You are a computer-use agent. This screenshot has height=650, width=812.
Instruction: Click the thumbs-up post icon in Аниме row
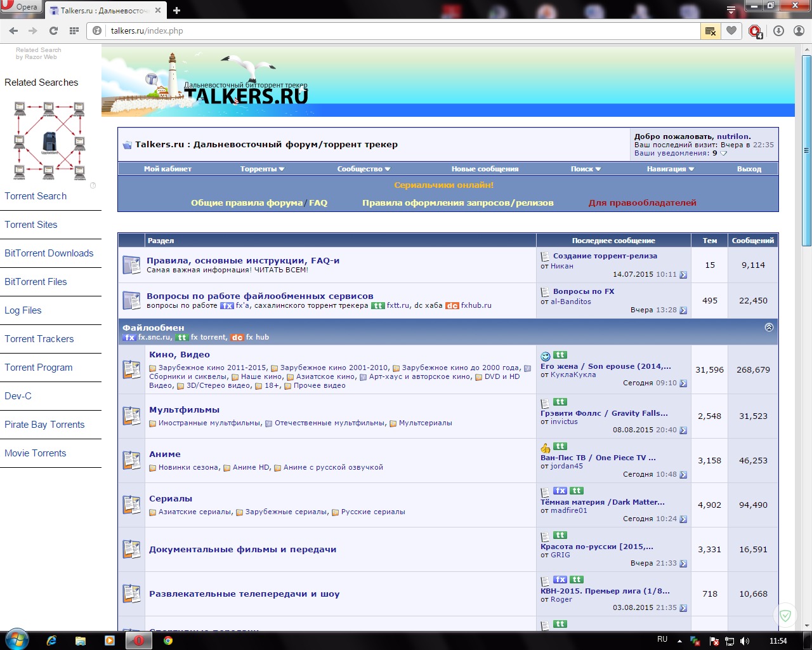(545, 448)
